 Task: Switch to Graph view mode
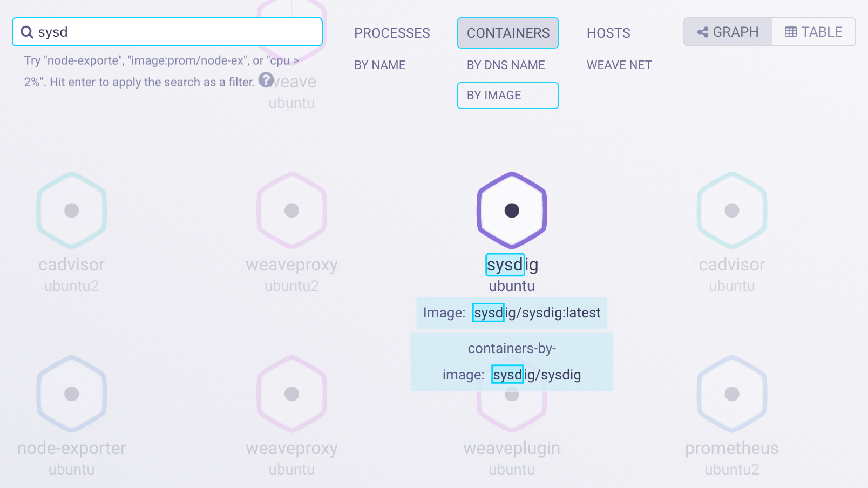point(728,32)
